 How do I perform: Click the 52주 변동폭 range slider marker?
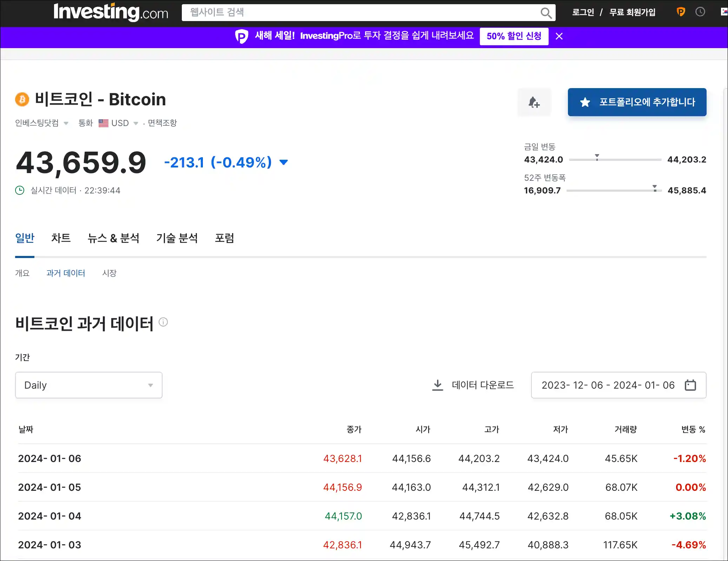tap(655, 188)
